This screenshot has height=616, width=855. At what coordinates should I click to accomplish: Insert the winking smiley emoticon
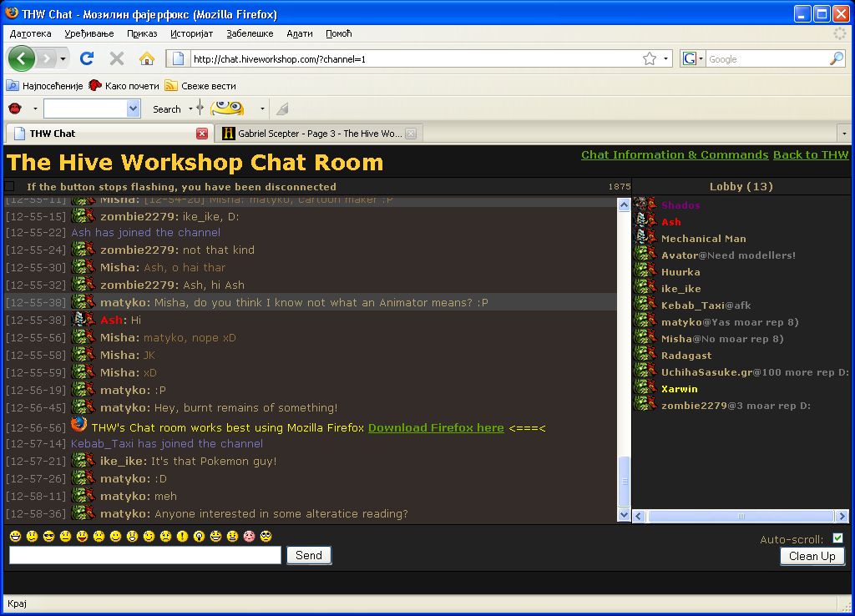(x=149, y=537)
